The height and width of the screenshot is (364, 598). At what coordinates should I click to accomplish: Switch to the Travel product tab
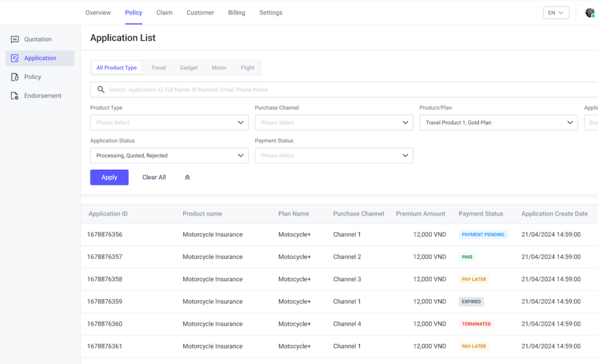pos(158,68)
